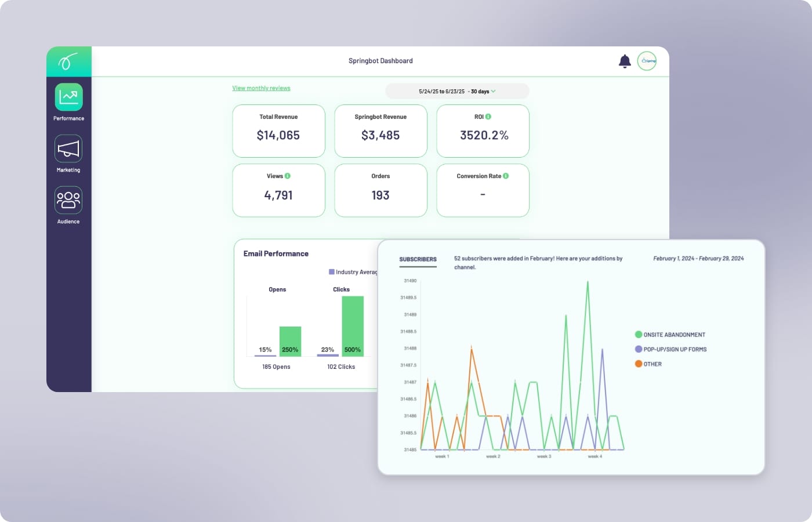This screenshot has width=812, height=522.
Task: Click the Springbot Revenue card
Action: click(380, 130)
